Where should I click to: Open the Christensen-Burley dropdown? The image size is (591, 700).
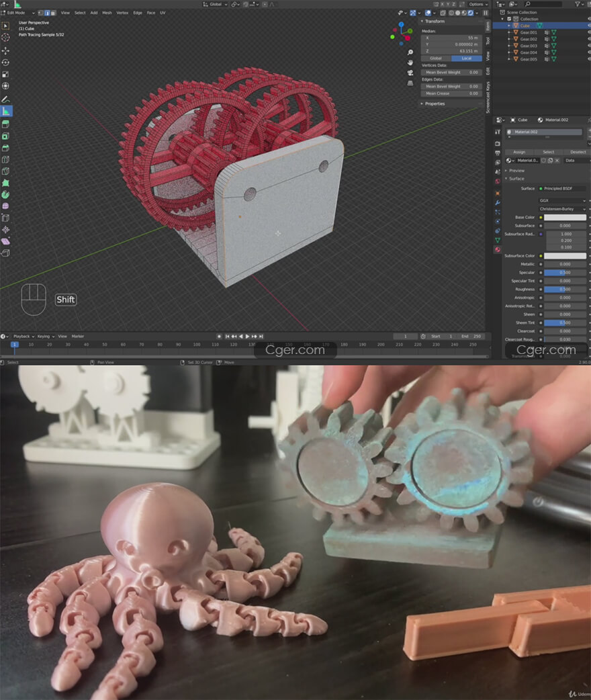[x=562, y=209]
